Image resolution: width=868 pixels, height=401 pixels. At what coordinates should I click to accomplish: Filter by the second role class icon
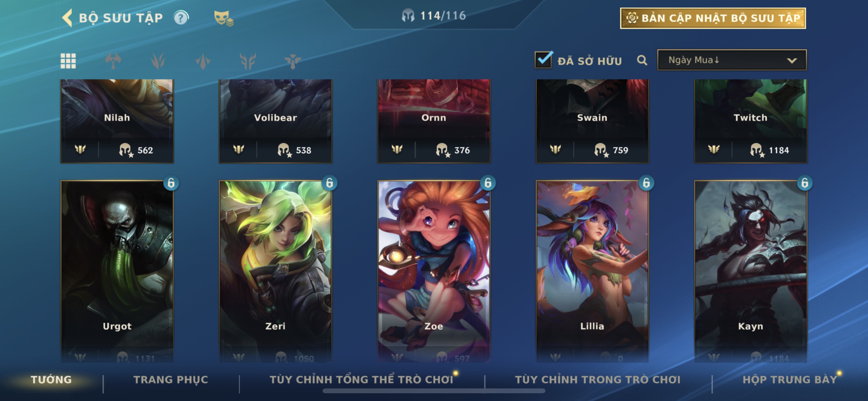pos(158,61)
